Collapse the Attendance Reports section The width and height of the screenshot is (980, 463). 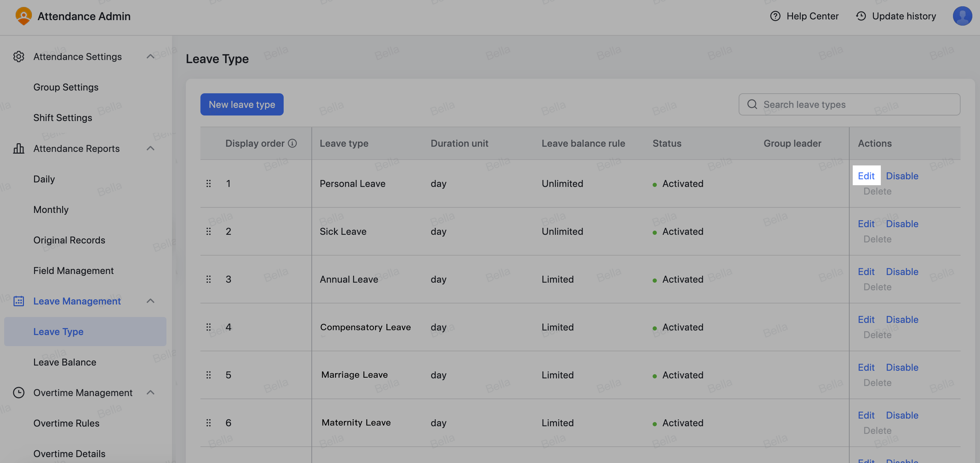151,148
